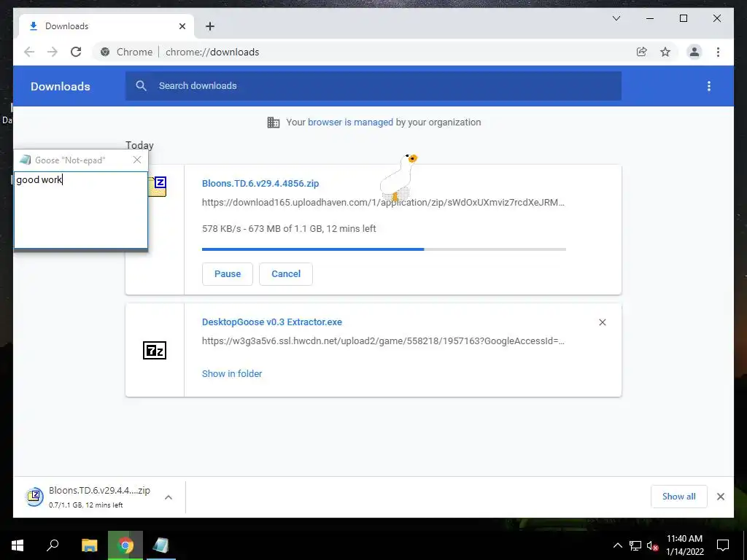Open the 'browser is managed' link
747x560 pixels.
(350, 122)
